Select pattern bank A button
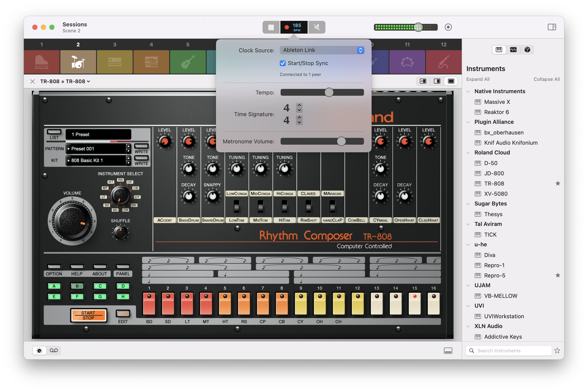588x391 pixels. click(x=54, y=286)
